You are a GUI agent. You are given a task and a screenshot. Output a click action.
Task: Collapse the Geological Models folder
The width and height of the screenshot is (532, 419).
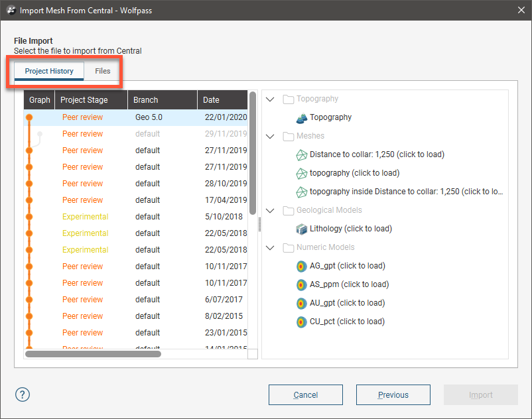point(271,211)
